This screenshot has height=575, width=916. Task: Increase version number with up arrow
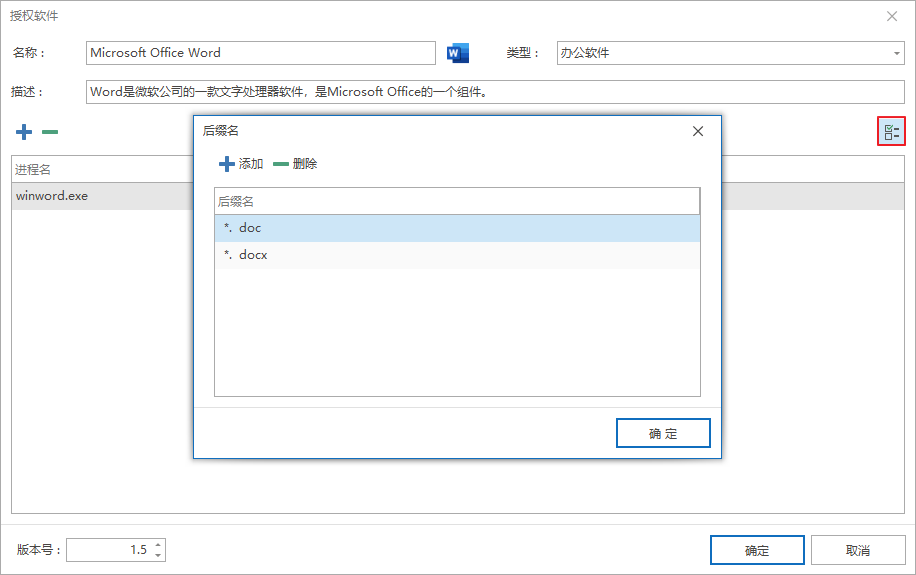point(158,545)
